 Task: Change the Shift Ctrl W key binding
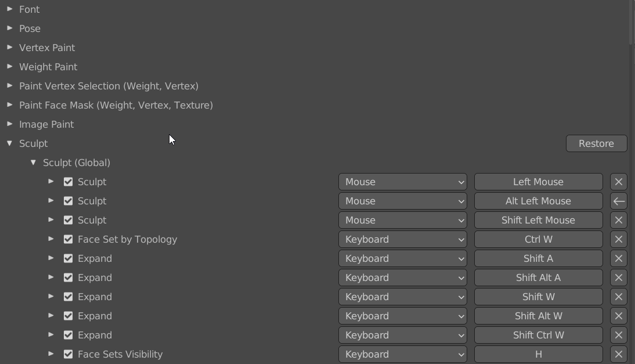(538, 335)
